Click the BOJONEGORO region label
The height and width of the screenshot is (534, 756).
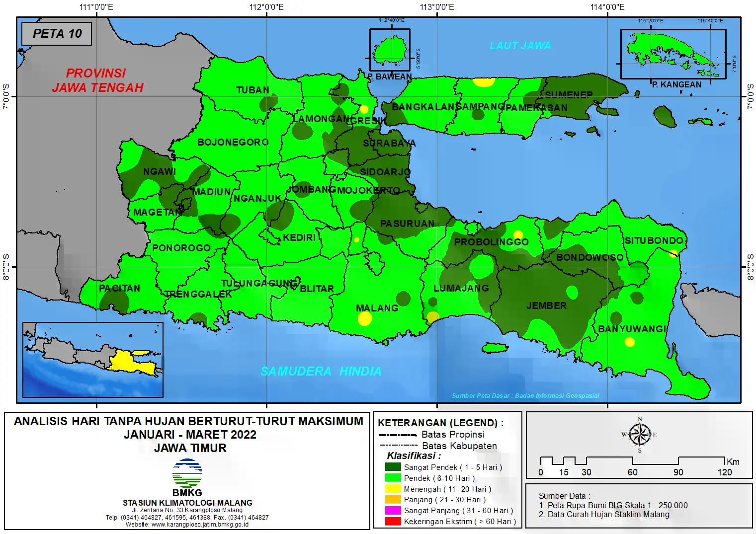[x=233, y=143]
